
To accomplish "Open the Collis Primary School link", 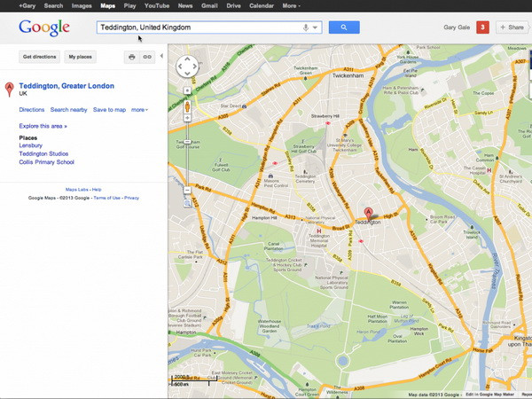I will point(46,162).
